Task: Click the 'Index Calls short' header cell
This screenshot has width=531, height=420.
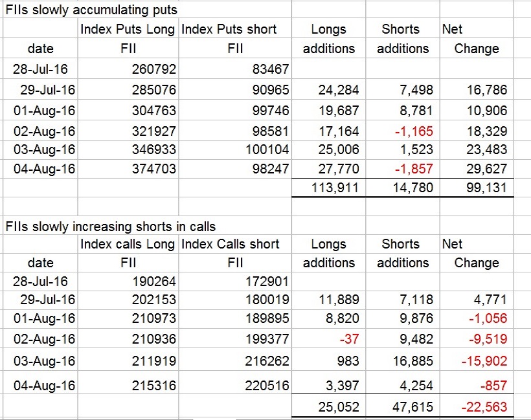Action: 231,244
